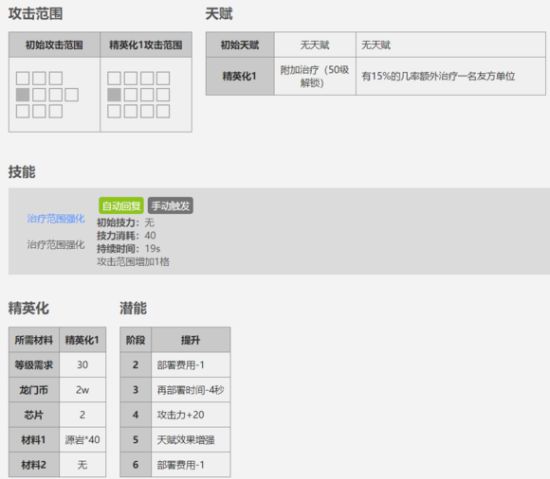Click the level requirement value 30
Screen dimensions: 550x479
tap(82, 365)
